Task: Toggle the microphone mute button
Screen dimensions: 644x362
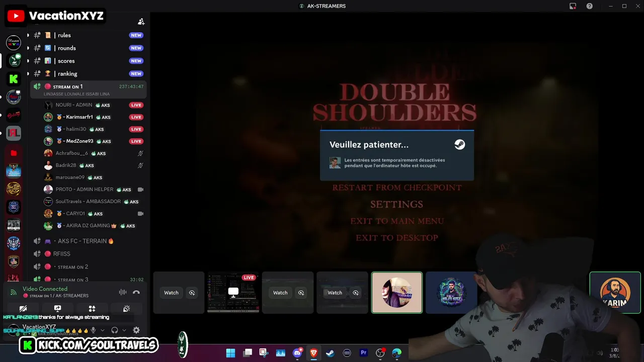Action: tap(93, 330)
